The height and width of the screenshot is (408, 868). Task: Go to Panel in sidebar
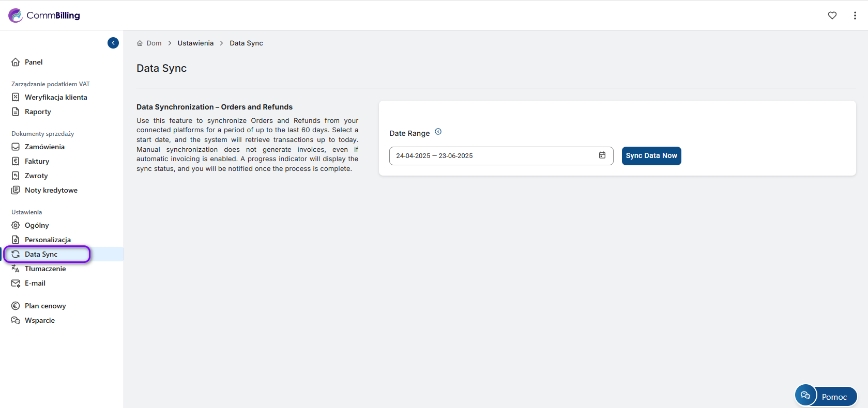click(x=34, y=62)
